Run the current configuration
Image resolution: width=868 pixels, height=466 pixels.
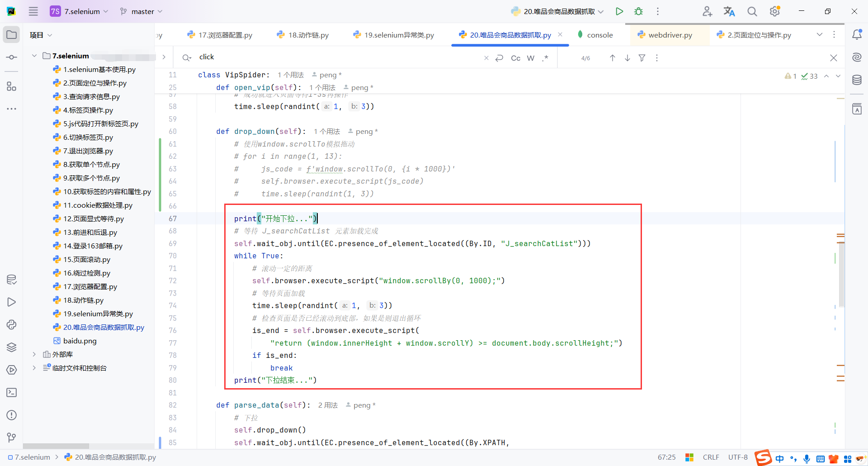coord(619,11)
